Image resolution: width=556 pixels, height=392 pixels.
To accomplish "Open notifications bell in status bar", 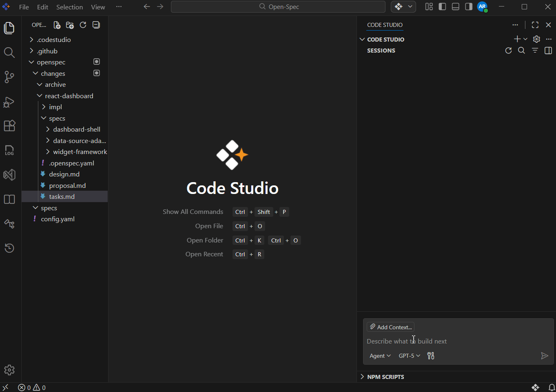I will (x=552, y=388).
